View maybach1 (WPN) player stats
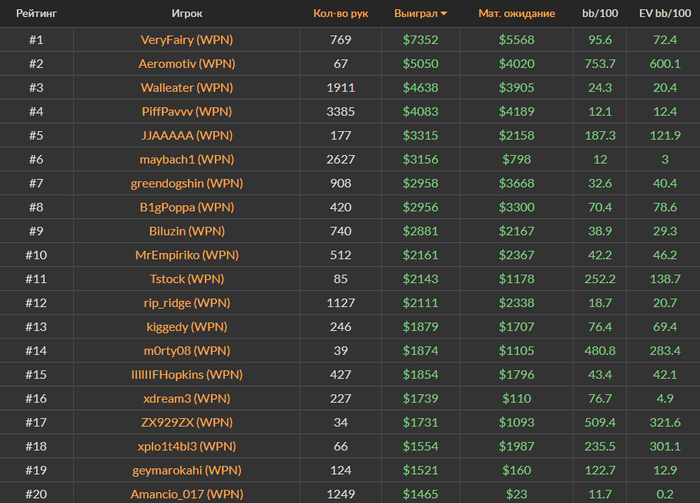700x503 pixels. point(186,160)
